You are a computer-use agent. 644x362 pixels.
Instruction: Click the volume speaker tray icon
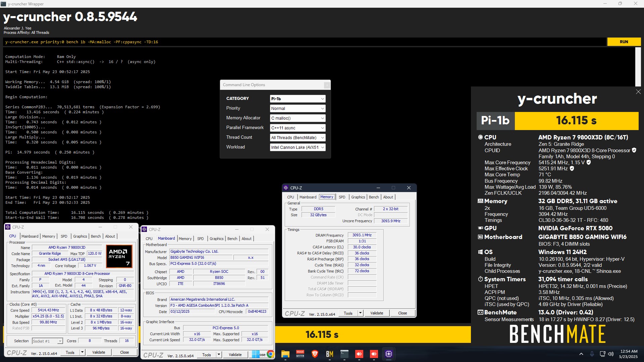point(611,354)
